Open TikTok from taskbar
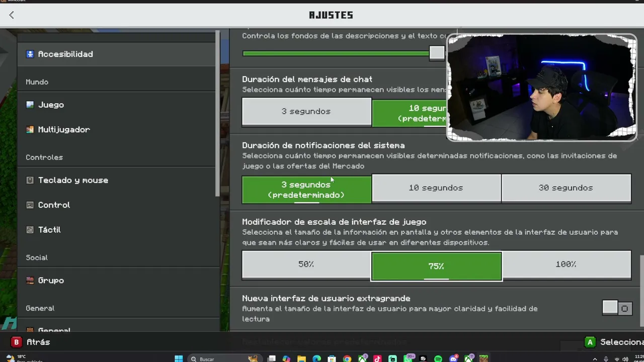 [x=377, y=358]
